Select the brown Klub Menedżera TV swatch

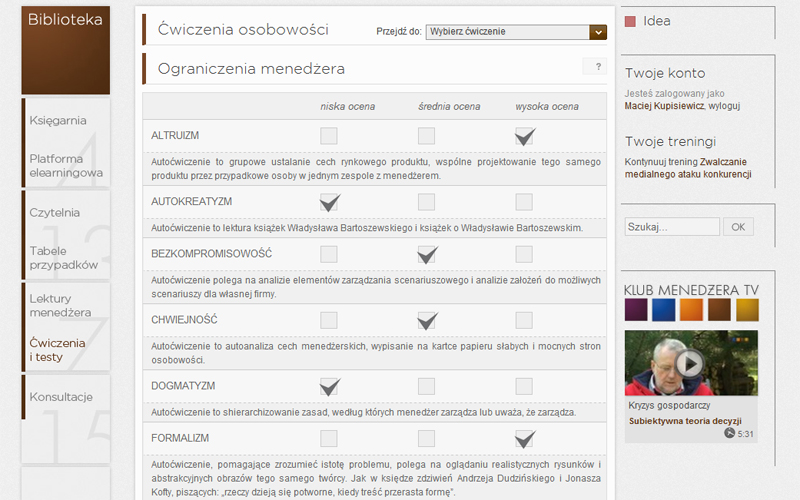[719, 310]
